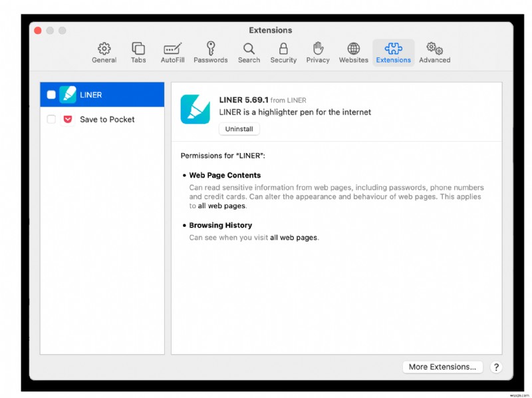Image resolution: width=532 pixels, height=398 pixels.
Task: Enable the LINER extension checkbox
Action: point(51,95)
